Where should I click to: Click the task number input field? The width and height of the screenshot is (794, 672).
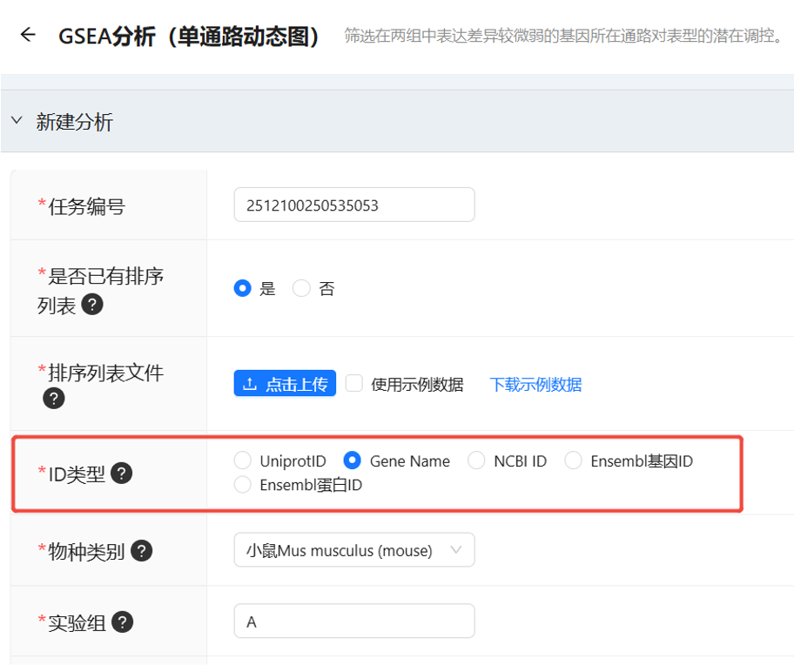click(x=353, y=204)
